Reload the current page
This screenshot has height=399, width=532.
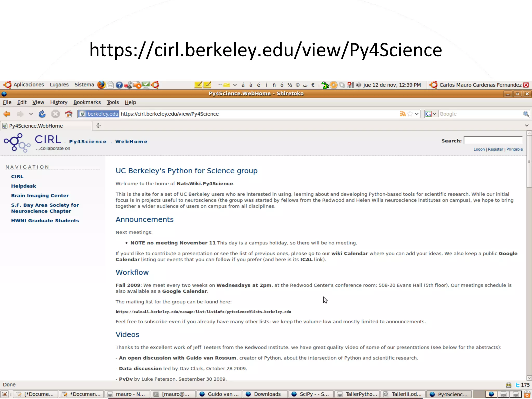point(42,114)
